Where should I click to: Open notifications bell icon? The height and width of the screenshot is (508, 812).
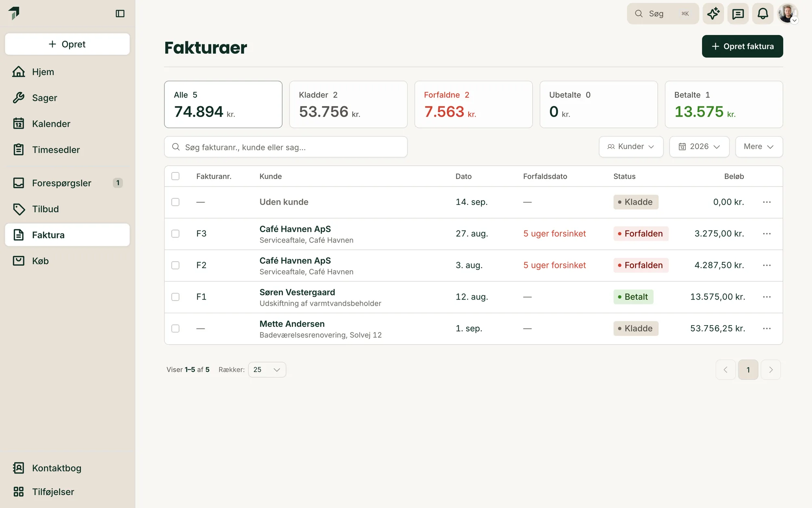pyautogui.click(x=763, y=14)
